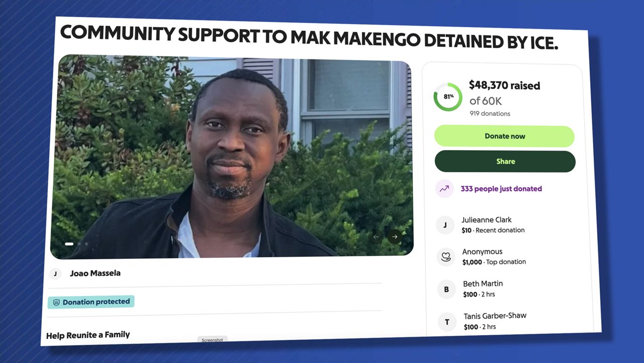Open the 919 donations count

point(490,114)
